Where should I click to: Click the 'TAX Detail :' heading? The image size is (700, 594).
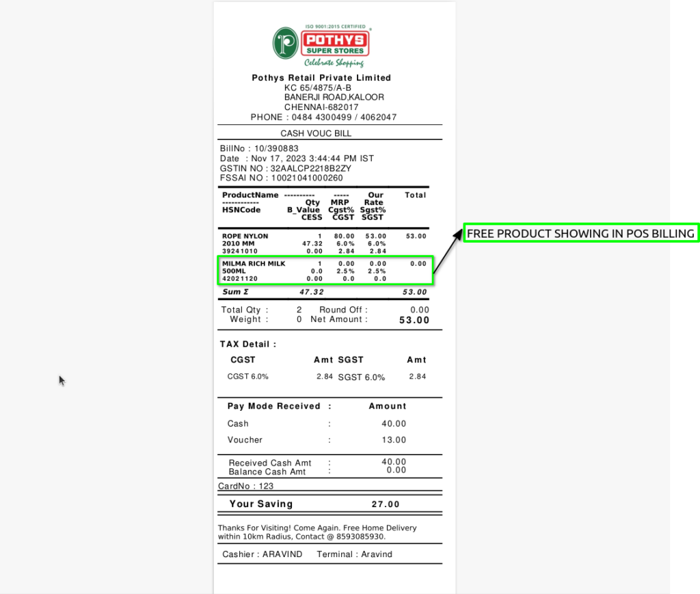click(x=248, y=344)
